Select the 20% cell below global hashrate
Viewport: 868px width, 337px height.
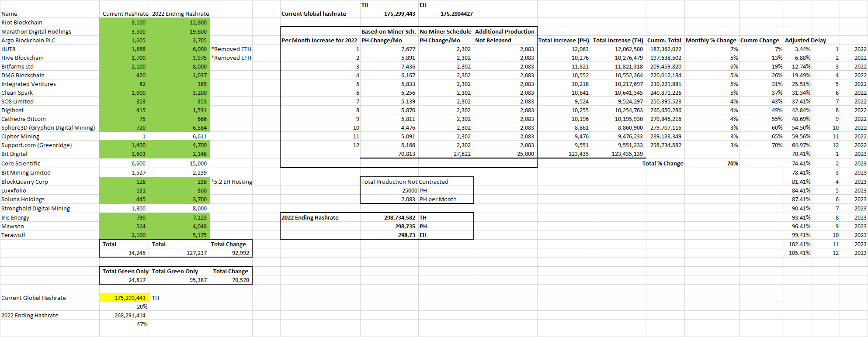pos(142,306)
